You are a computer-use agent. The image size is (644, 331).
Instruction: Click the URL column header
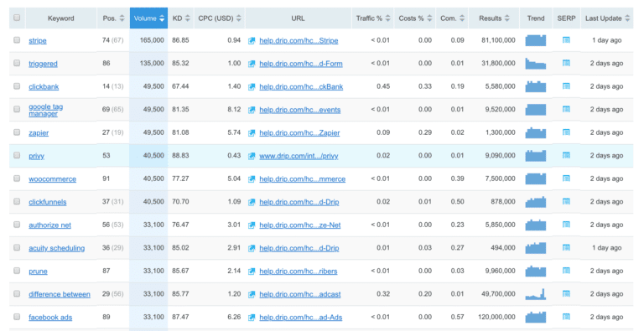click(299, 18)
